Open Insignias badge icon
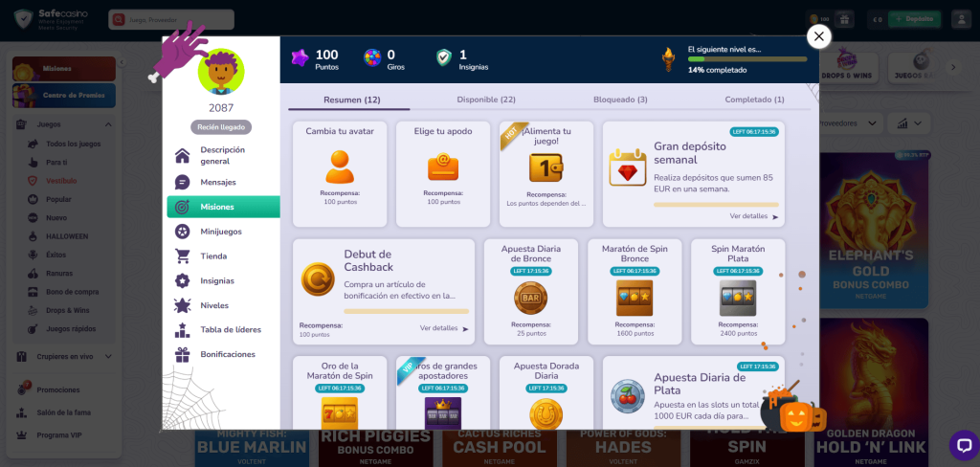 tap(182, 280)
